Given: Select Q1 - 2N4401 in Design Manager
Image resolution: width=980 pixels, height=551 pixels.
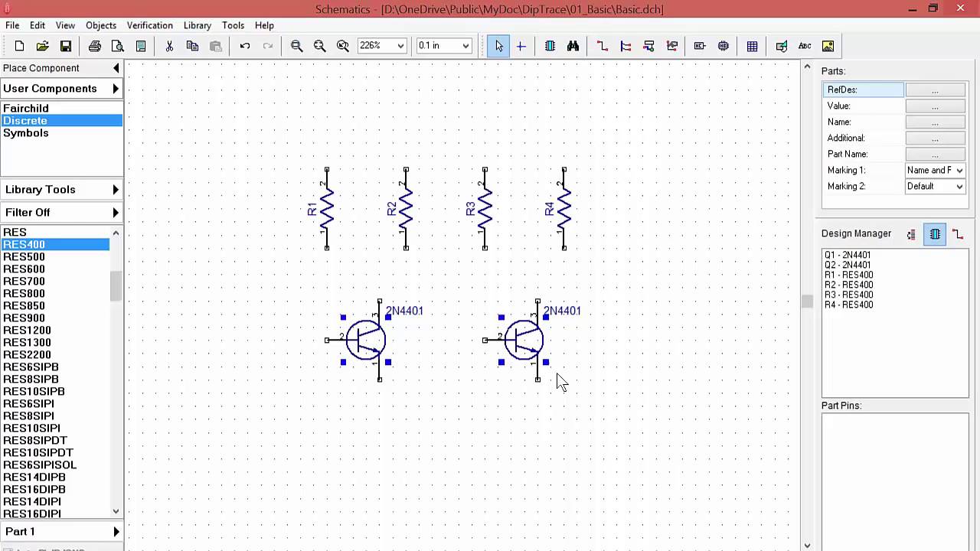Looking at the screenshot, I should (848, 255).
